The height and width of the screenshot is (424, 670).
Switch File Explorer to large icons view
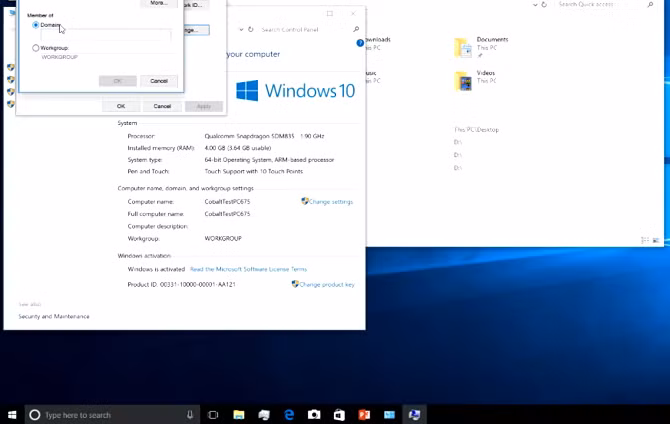tap(656, 241)
